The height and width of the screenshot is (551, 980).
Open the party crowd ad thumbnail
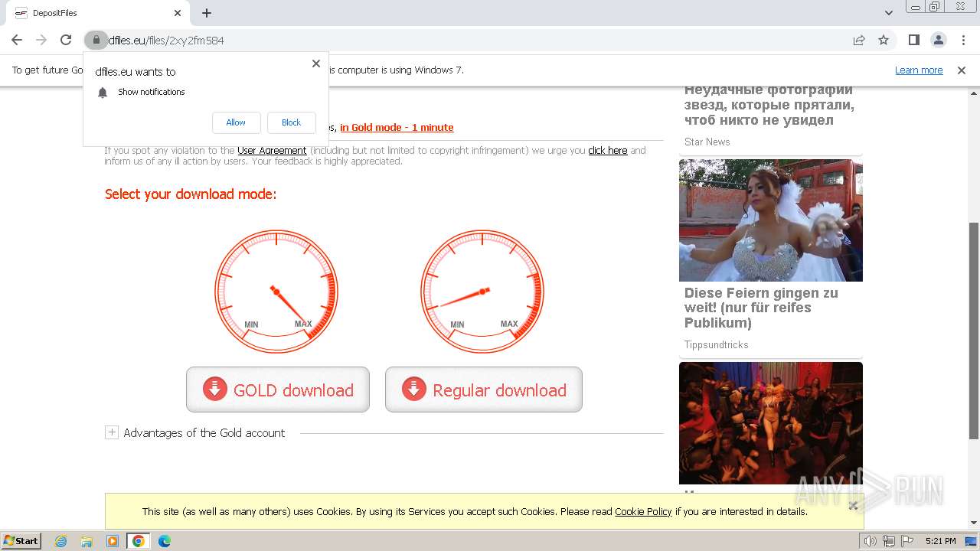pos(771,423)
